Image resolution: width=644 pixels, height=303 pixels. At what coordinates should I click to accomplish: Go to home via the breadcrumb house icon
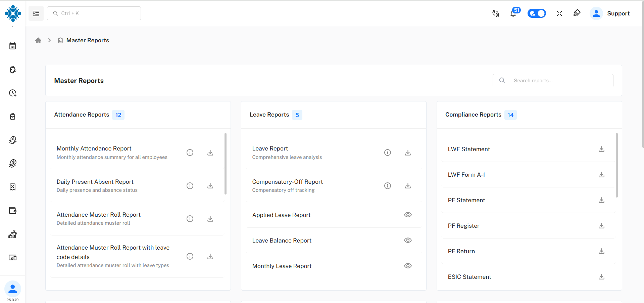(x=38, y=40)
